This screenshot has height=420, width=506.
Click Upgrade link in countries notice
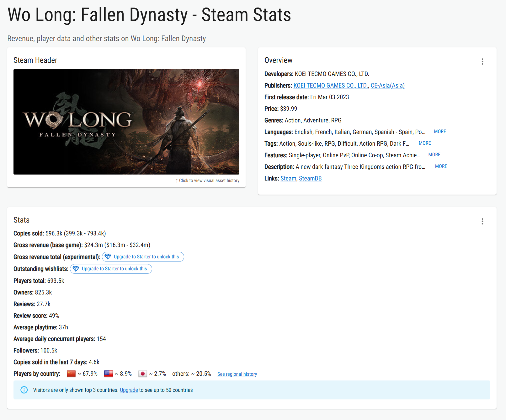click(129, 390)
